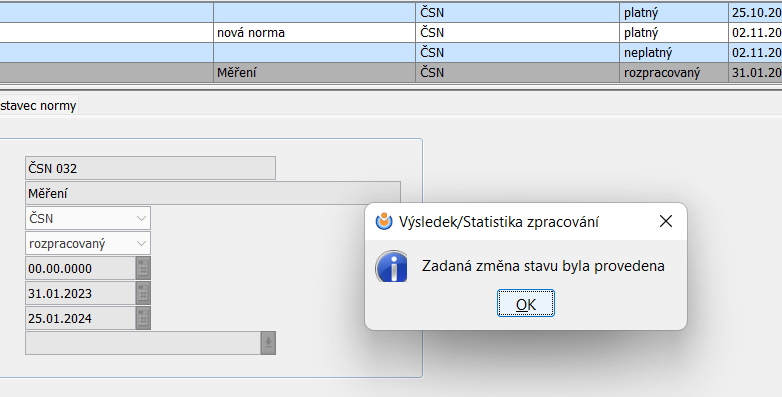Select the nová norma table row
Image resolution: width=782 pixels, height=397 pixels.
[391, 32]
